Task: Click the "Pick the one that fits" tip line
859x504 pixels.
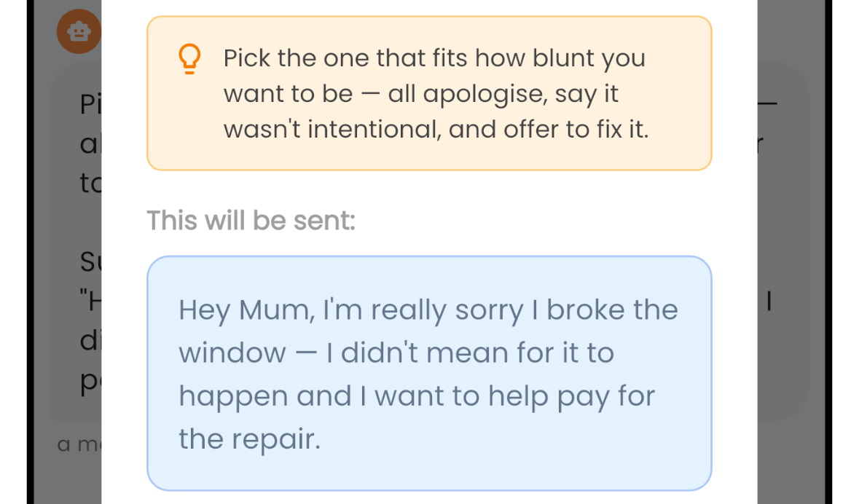Action: [434, 58]
